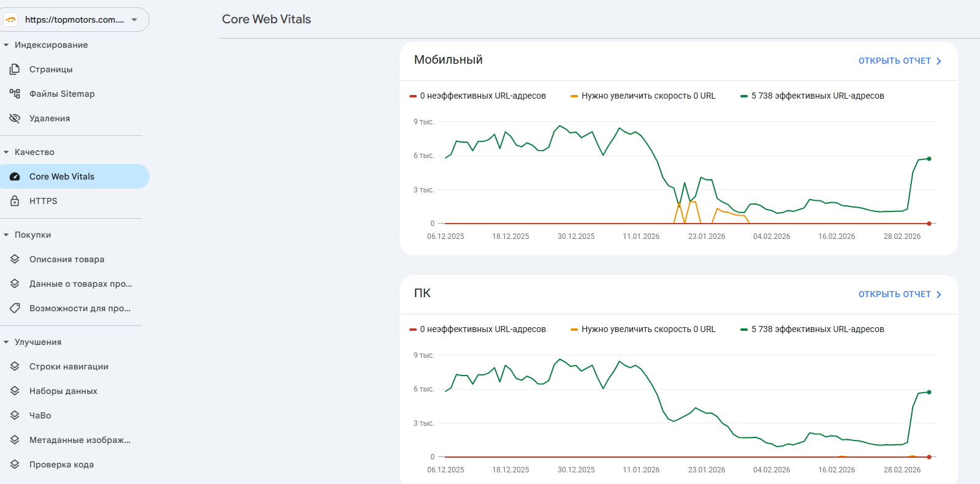
Task: Click the Pages icon in the sidebar
Action: (x=15, y=69)
